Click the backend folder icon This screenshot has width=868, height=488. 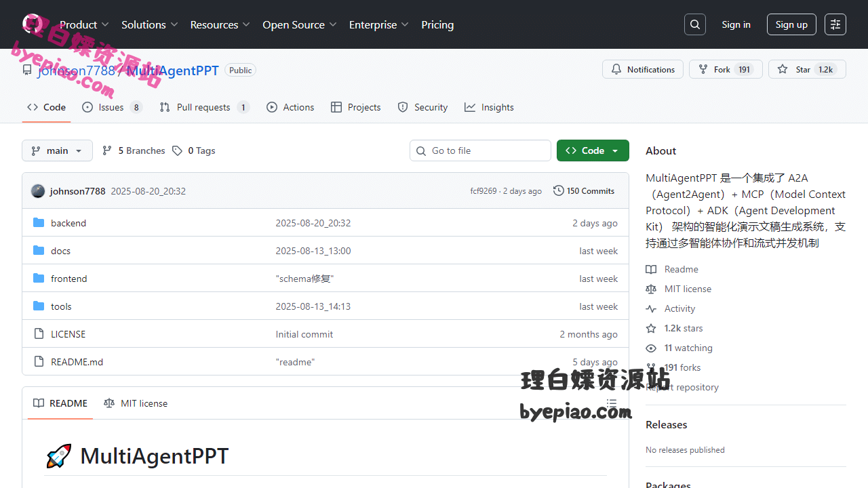tap(39, 223)
